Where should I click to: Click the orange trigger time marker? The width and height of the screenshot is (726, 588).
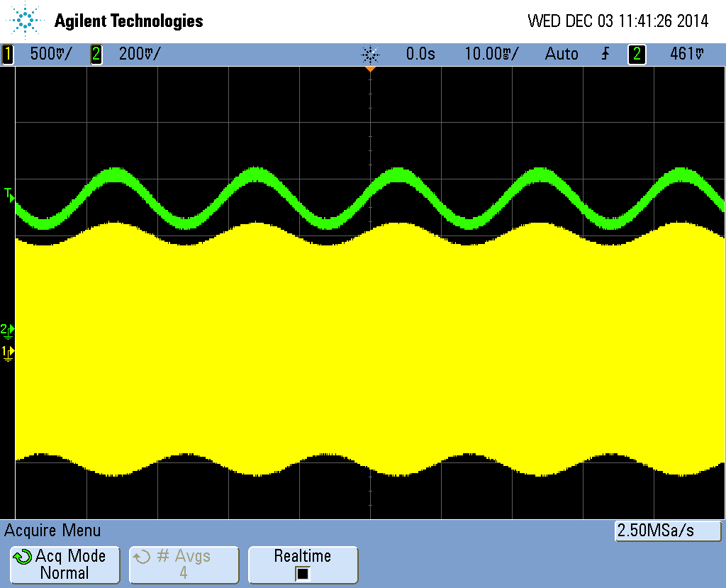370,69
